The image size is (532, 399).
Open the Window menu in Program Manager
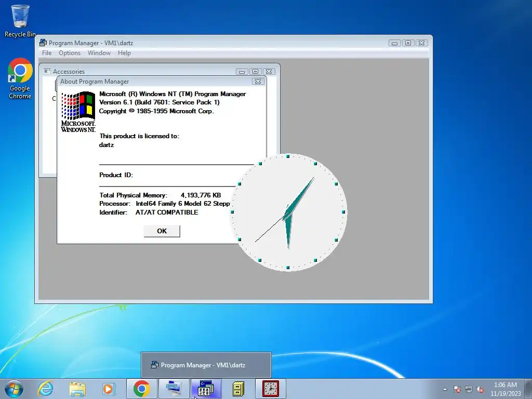point(99,53)
